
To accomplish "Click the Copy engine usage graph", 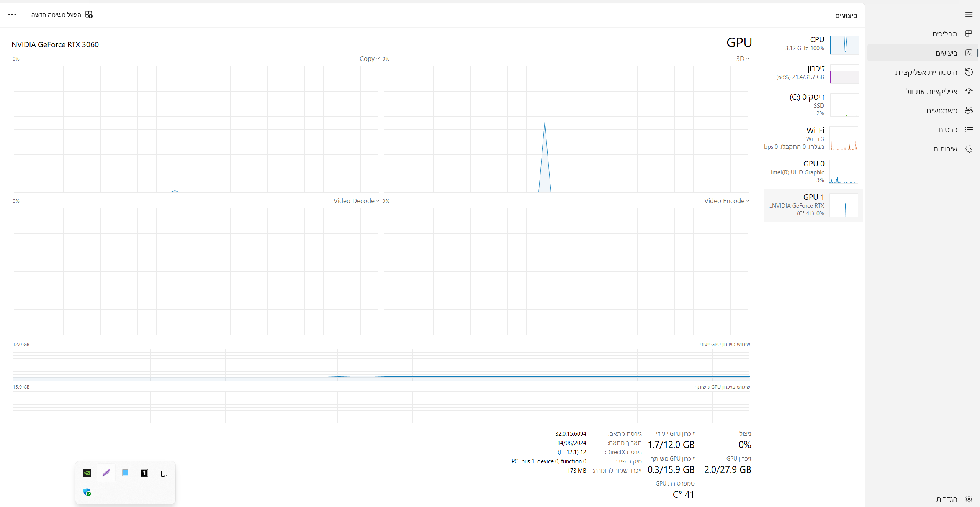I will pyautogui.click(x=196, y=129).
